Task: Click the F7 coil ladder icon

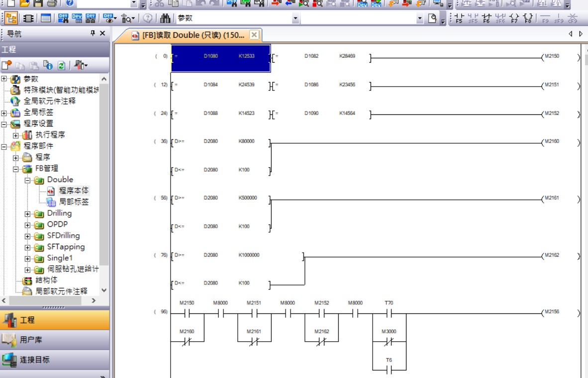Action: click(514, 18)
